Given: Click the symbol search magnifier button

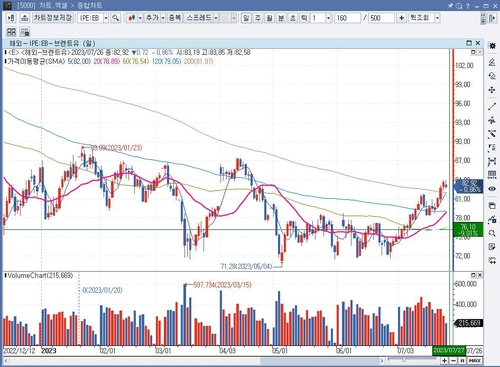Looking at the screenshot, I should coord(116,18).
